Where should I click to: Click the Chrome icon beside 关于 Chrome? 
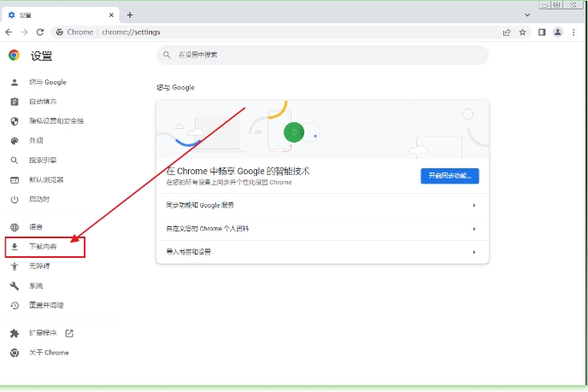(x=15, y=353)
